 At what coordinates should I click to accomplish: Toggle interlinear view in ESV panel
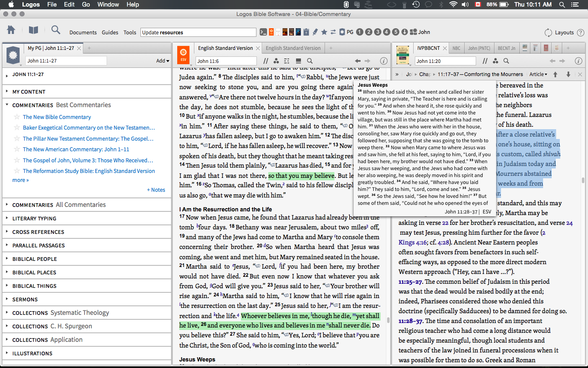point(287,61)
